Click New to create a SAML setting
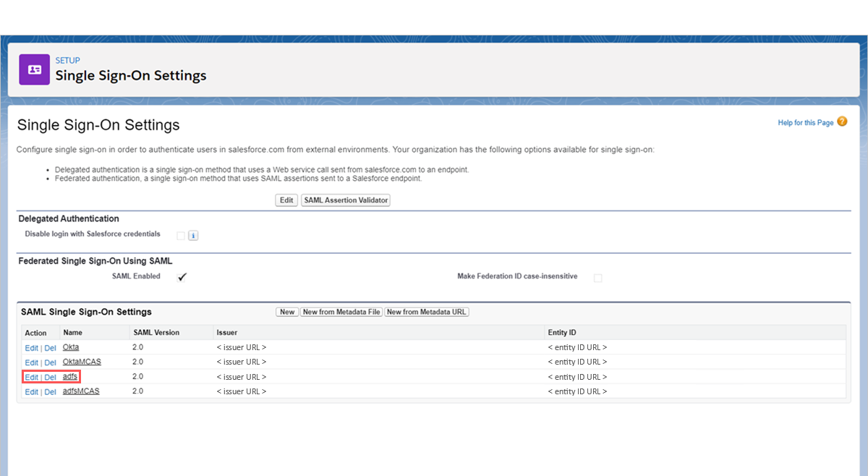 (x=286, y=312)
